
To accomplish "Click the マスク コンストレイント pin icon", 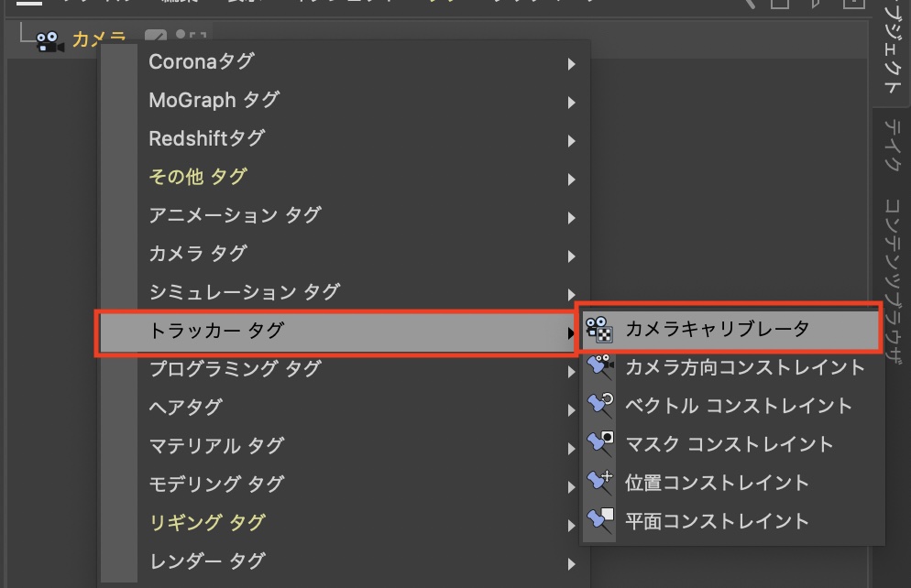I will click(x=599, y=444).
